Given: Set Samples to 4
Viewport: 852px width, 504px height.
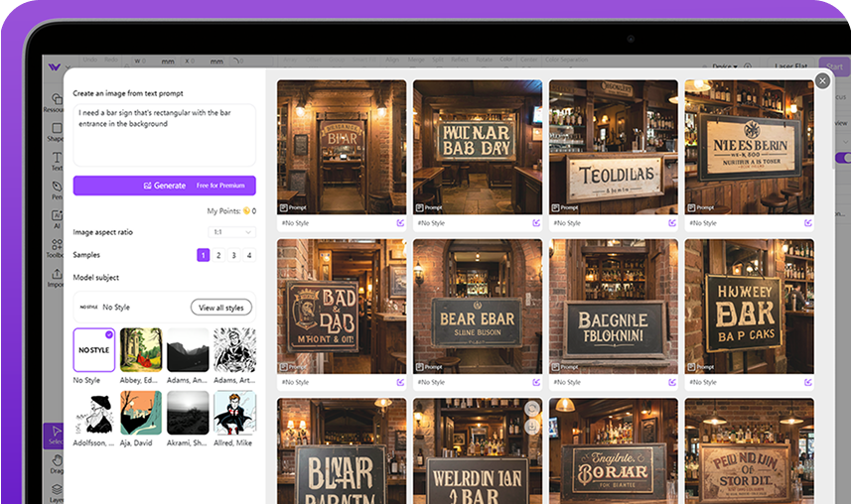Looking at the screenshot, I should pos(249,255).
